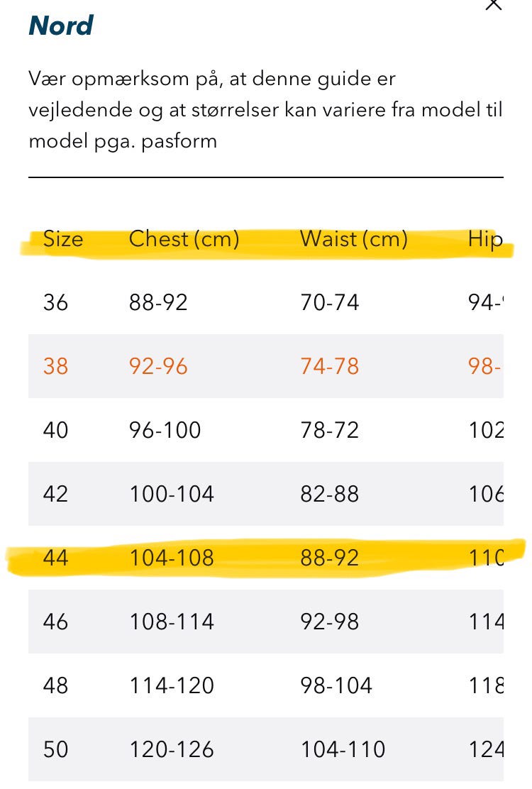Select the Chest (cm) column header
Image resolution: width=532 pixels, height=789 pixels.
(x=184, y=239)
